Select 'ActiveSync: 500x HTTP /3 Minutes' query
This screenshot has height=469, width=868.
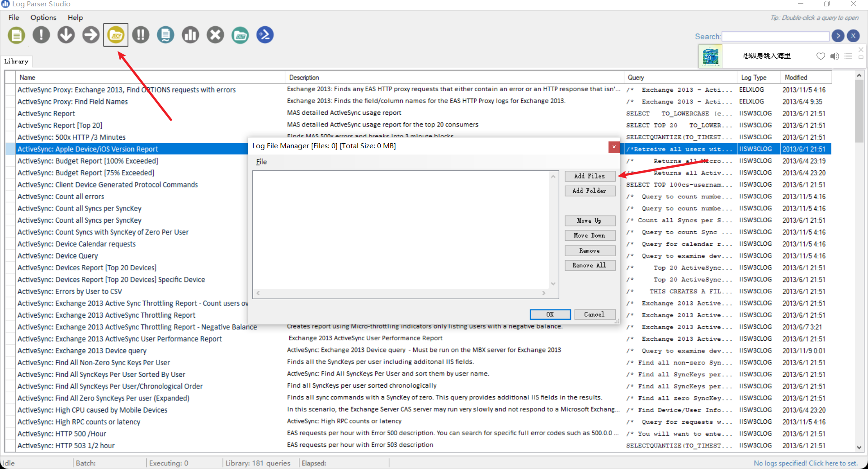pyautogui.click(x=71, y=137)
